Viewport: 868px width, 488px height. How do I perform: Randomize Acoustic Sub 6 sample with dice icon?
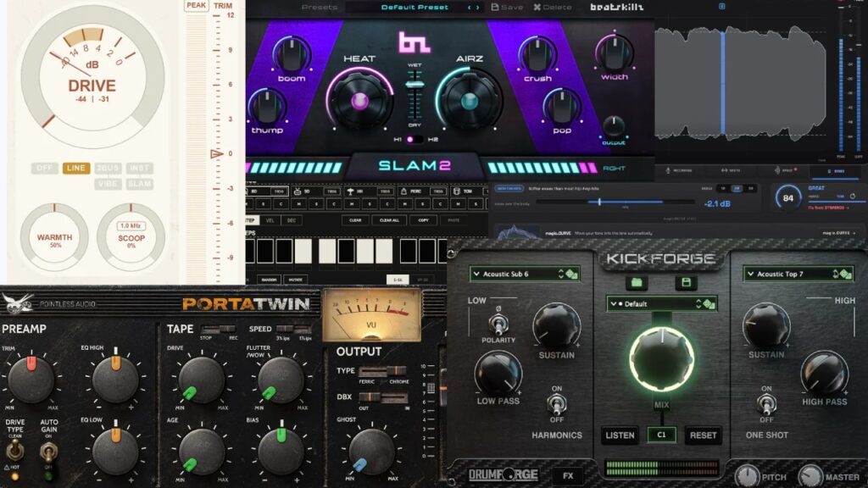(x=572, y=274)
